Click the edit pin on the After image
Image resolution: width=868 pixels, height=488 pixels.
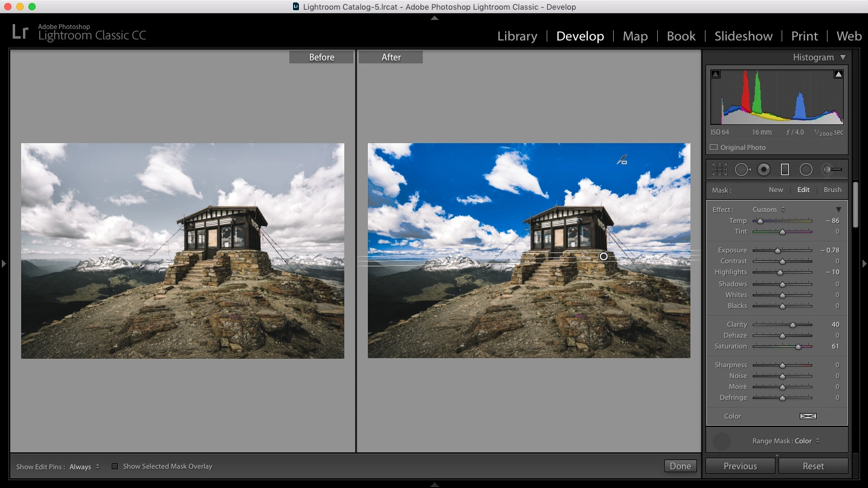click(x=603, y=256)
